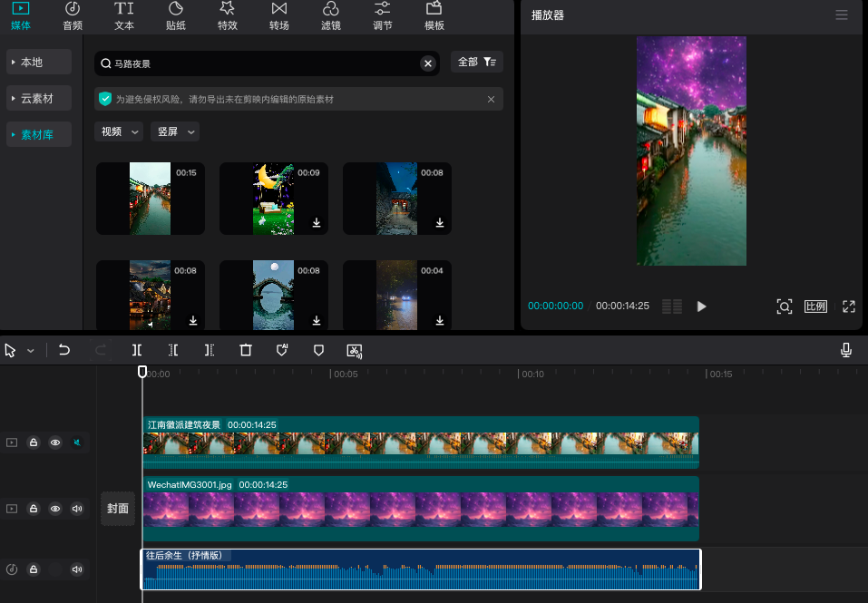
Task: Enter fullscreen preview mode
Action: coord(849,306)
